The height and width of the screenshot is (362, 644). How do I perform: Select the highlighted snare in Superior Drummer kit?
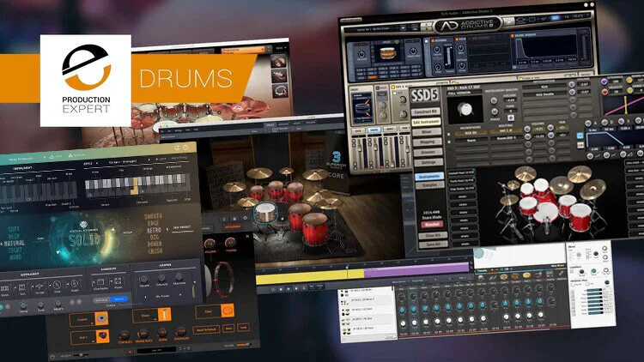point(265,213)
